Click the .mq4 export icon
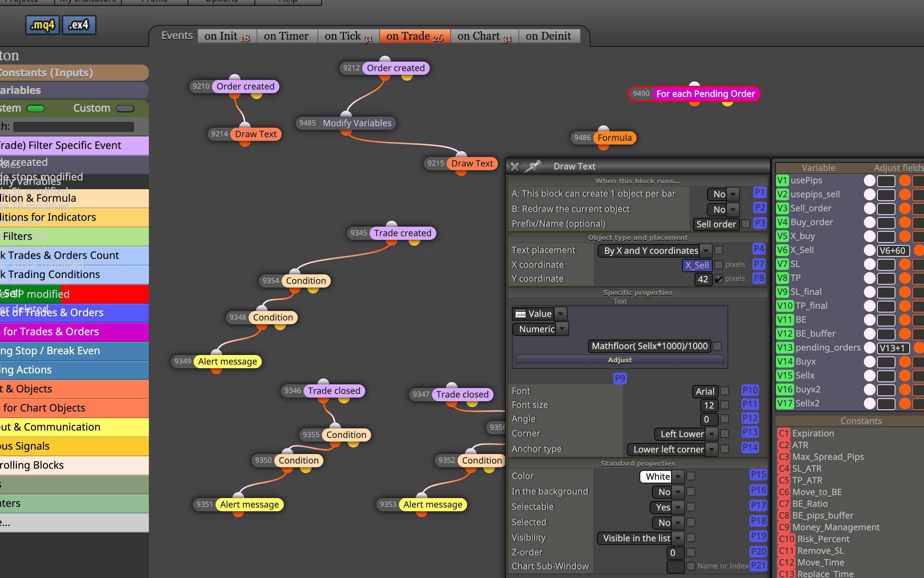The height and width of the screenshot is (578, 924). [x=43, y=25]
